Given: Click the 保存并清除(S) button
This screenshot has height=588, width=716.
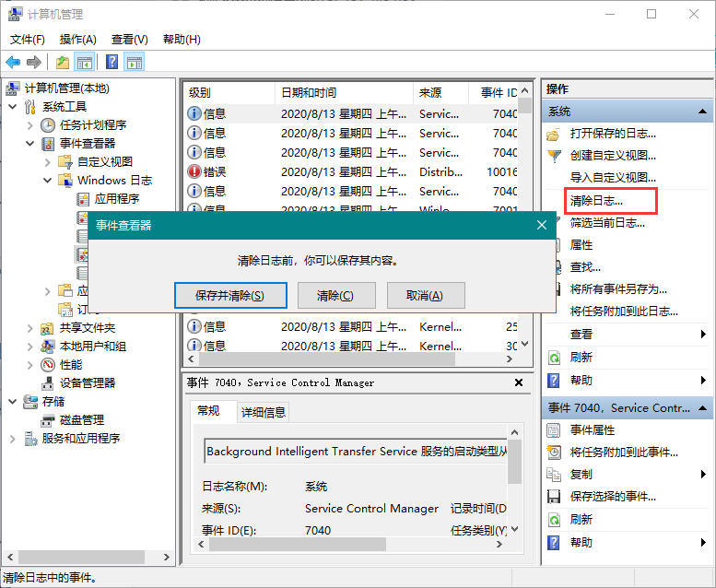Looking at the screenshot, I should [229, 295].
